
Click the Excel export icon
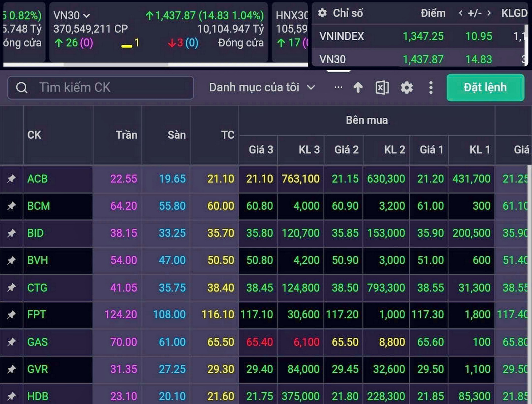point(382,88)
